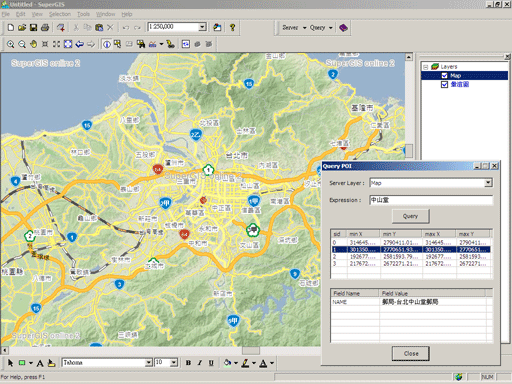Select result row with sid 0
Viewport: 512px width, 384px height.
[x=411, y=242]
